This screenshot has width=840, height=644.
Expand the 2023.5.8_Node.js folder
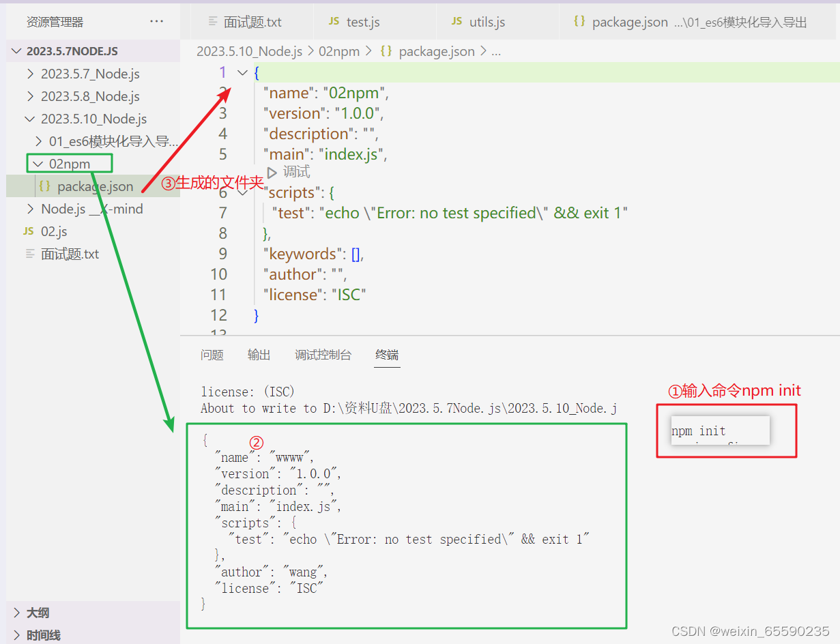(x=30, y=96)
